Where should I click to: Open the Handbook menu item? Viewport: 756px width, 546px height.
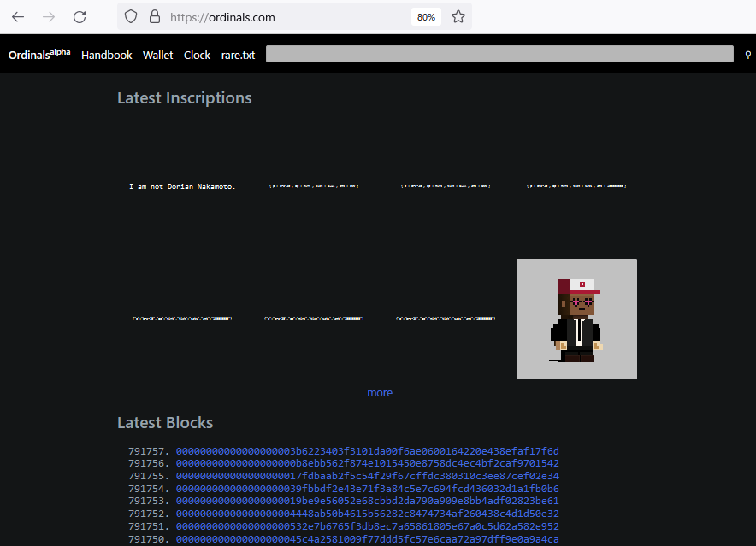(x=107, y=55)
